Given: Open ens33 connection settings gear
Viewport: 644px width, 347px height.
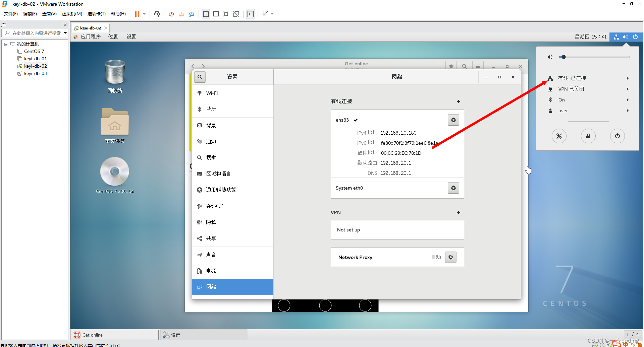Looking at the screenshot, I should pyautogui.click(x=453, y=120).
